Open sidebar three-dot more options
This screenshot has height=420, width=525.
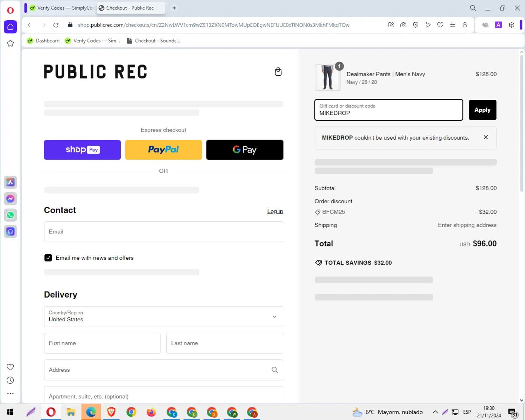[x=10, y=393]
